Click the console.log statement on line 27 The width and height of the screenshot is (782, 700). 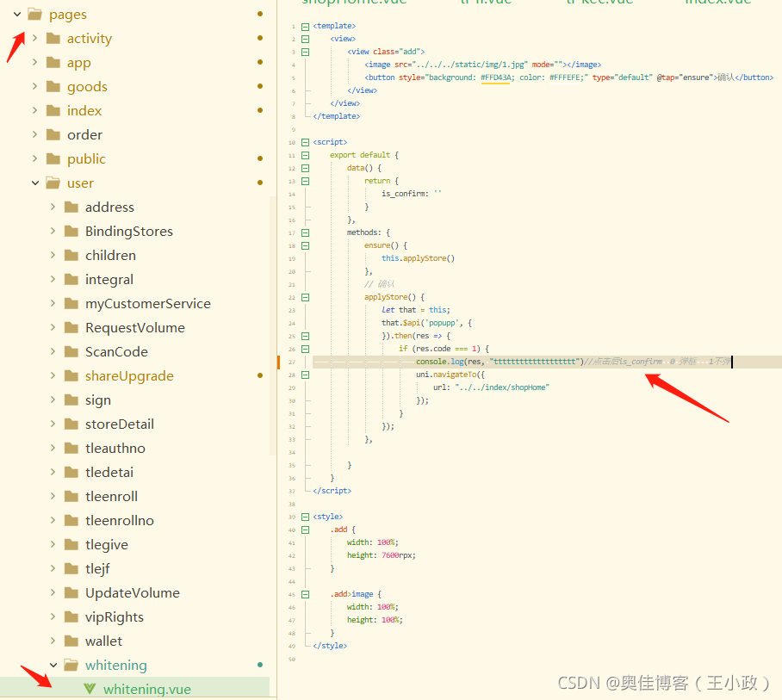click(x=500, y=362)
